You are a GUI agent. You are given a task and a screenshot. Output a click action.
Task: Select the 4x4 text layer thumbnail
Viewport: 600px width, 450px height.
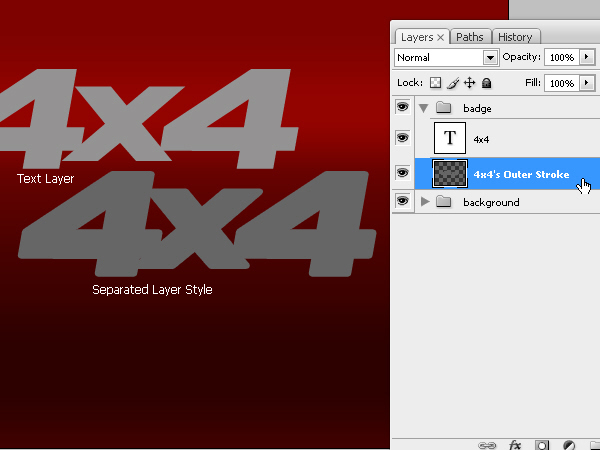pyautogui.click(x=449, y=138)
